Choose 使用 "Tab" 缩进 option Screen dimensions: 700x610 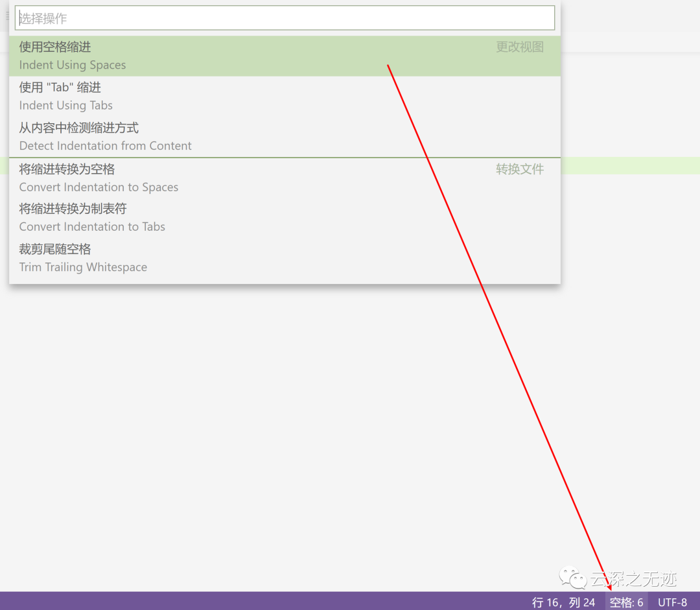[285, 97]
